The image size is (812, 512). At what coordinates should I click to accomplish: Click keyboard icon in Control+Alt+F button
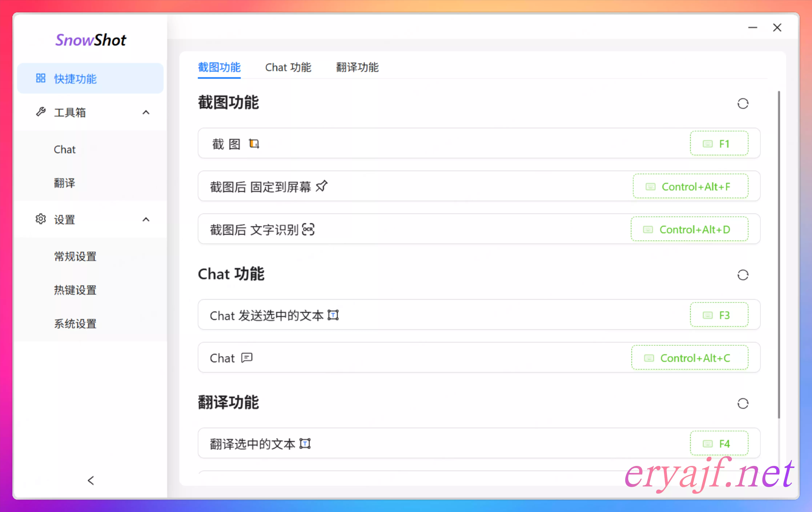tap(650, 187)
